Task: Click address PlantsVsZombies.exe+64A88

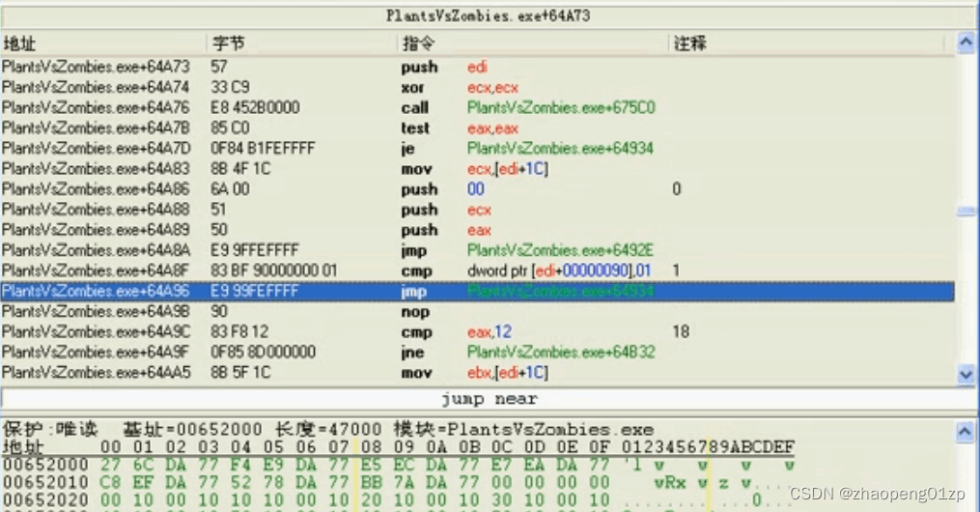Action: pyautogui.click(x=96, y=210)
